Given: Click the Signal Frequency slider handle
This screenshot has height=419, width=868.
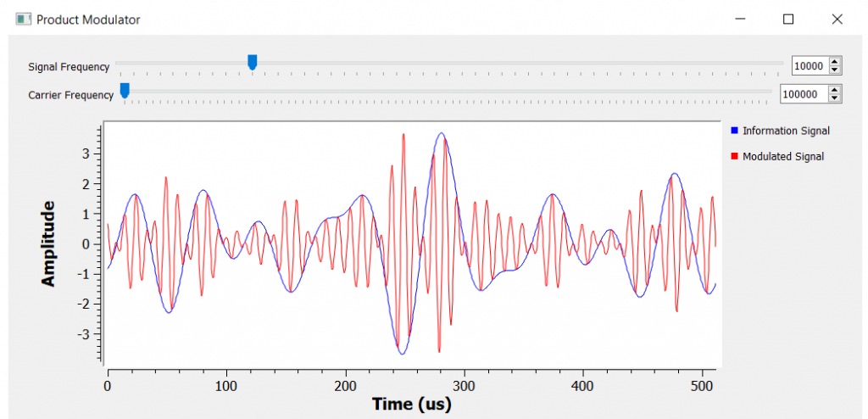Looking at the screenshot, I should pyautogui.click(x=252, y=62).
